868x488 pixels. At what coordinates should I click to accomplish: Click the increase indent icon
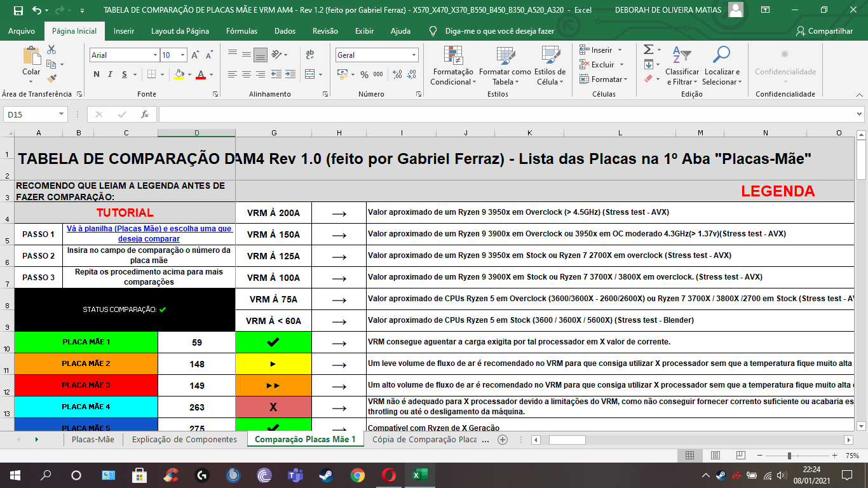click(290, 74)
